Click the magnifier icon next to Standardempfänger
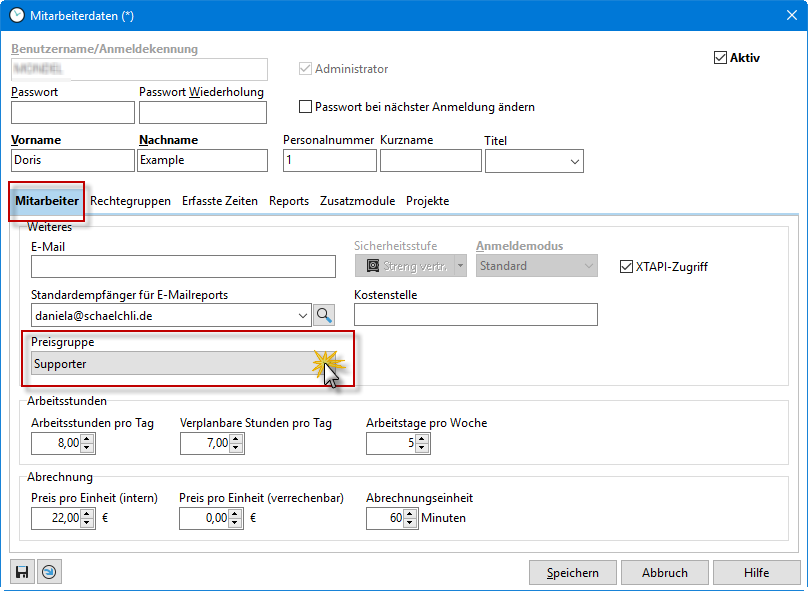Viewport: 808px width, 591px height. click(325, 315)
